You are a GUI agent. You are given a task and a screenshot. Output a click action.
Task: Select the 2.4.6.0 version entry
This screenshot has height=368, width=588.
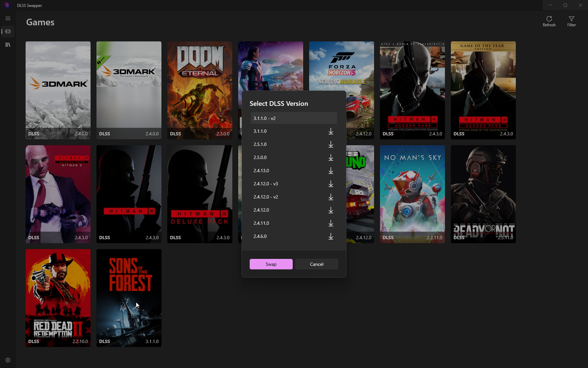click(294, 236)
